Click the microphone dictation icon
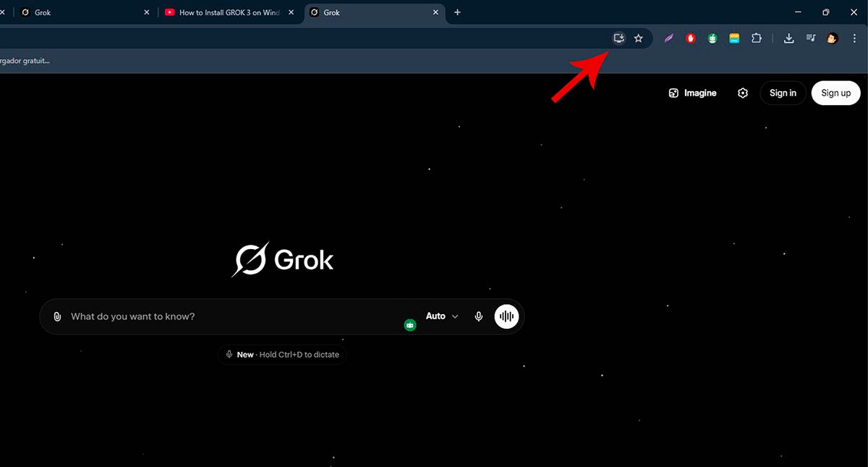Screen dimensions: 868x467 pos(478,316)
